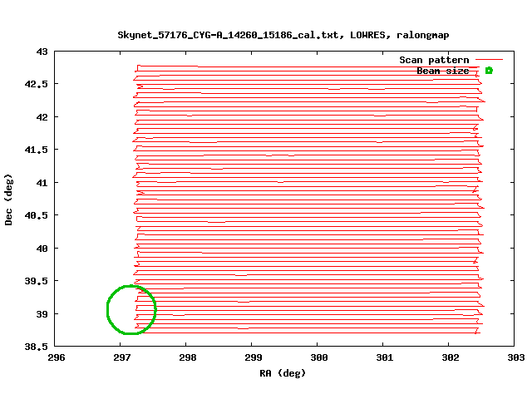Click the y-axis tick label 42
This screenshot has height=399, width=532.
(x=42, y=117)
